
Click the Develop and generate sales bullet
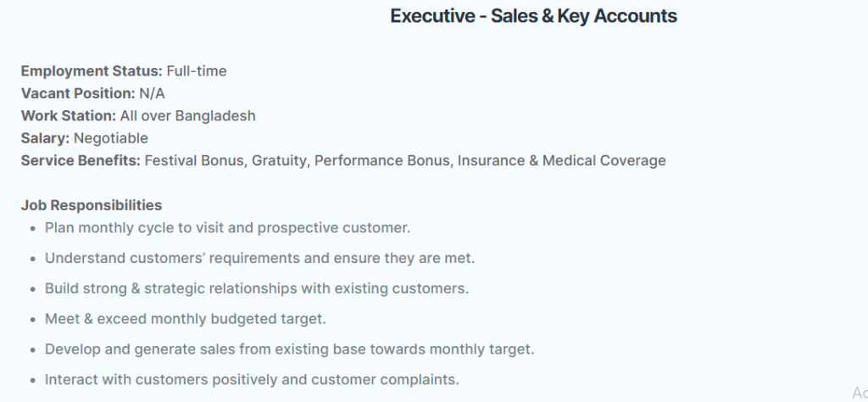290,349
